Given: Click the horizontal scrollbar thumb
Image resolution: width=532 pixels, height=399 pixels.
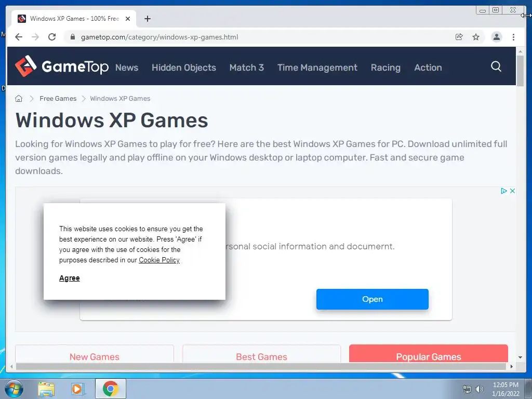Looking at the screenshot, I should 261,366.
